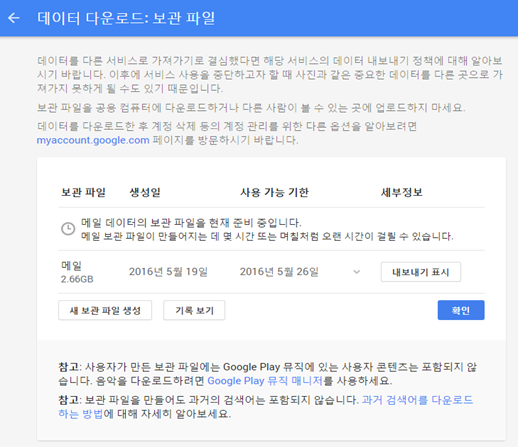Select the 2016년 5월 19일 creation date
Screen dimensions: 518x447
[x=168, y=272]
